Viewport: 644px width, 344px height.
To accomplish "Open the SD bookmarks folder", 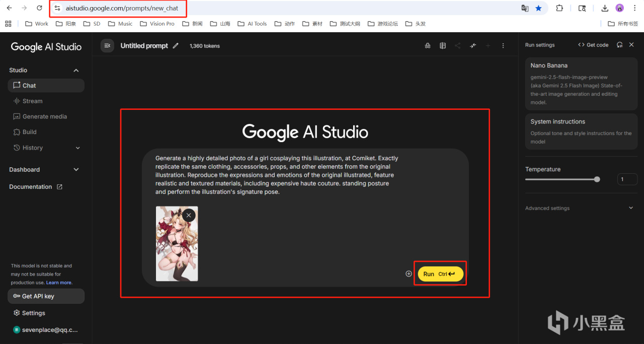I will click(x=92, y=24).
